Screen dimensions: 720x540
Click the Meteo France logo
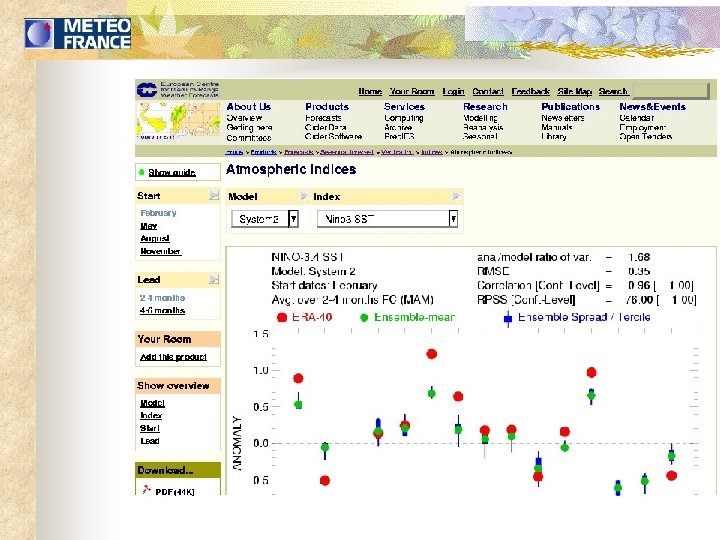pyautogui.click(x=78, y=34)
